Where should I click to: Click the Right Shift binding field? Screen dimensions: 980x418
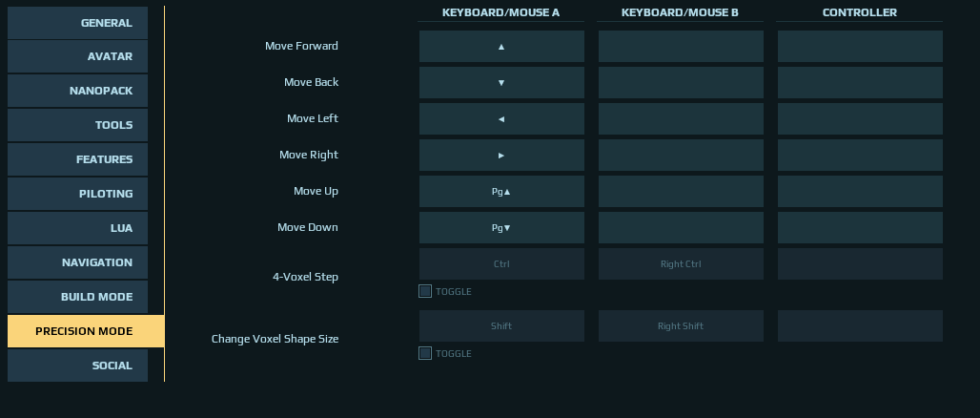tap(681, 326)
